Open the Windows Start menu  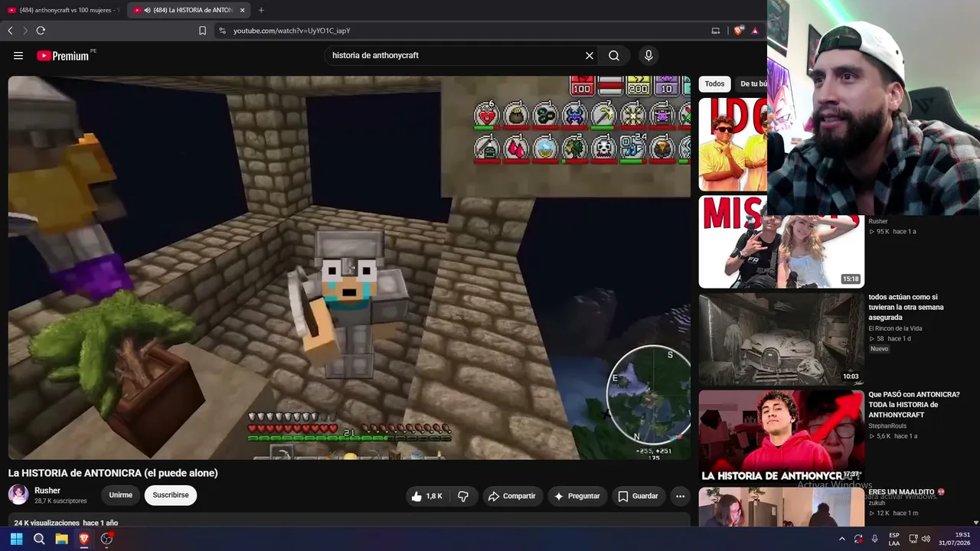[15, 539]
